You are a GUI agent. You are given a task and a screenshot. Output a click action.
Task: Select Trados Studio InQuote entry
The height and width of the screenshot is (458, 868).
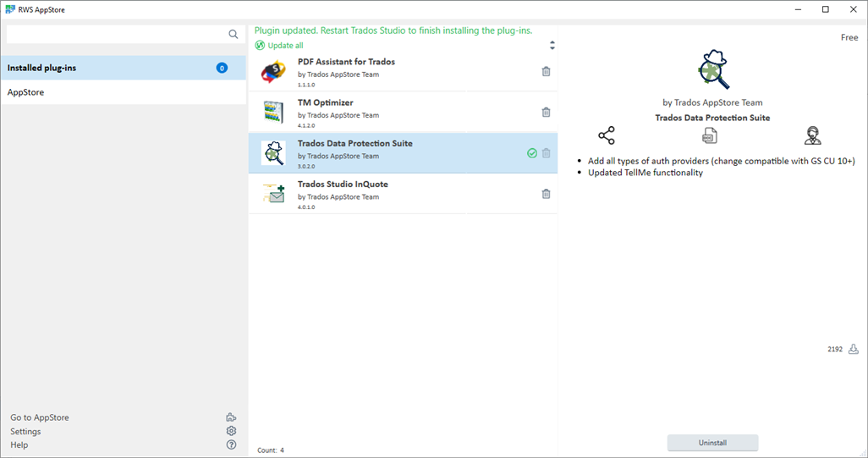[x=403, y=194]
